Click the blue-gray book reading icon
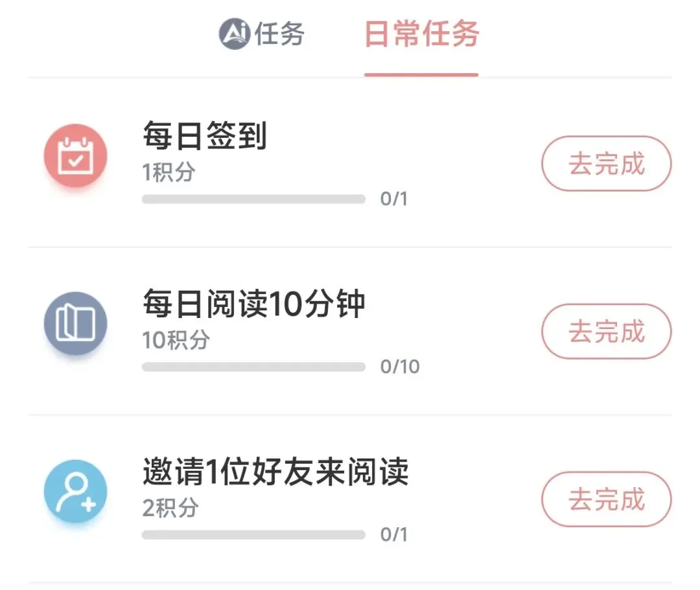This screenshot has width=700, height=590. click(x=75, y=324)
